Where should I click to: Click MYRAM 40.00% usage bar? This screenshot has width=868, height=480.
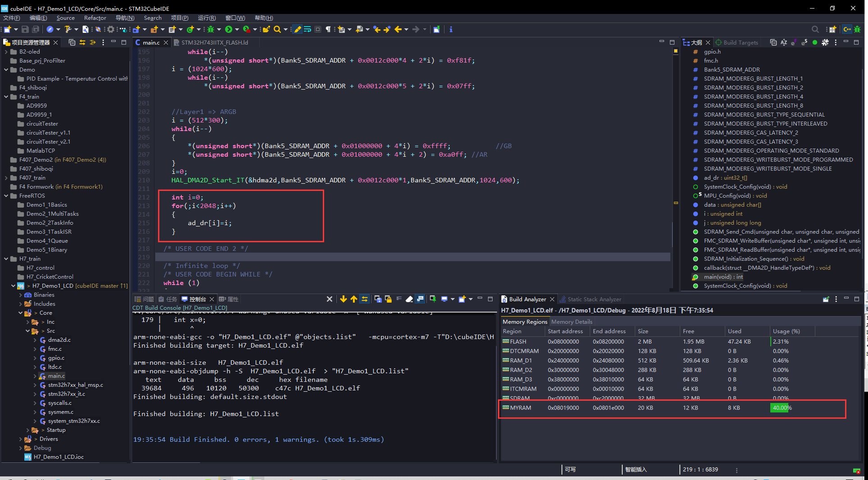pyautogui.click(x=780, y=408)
